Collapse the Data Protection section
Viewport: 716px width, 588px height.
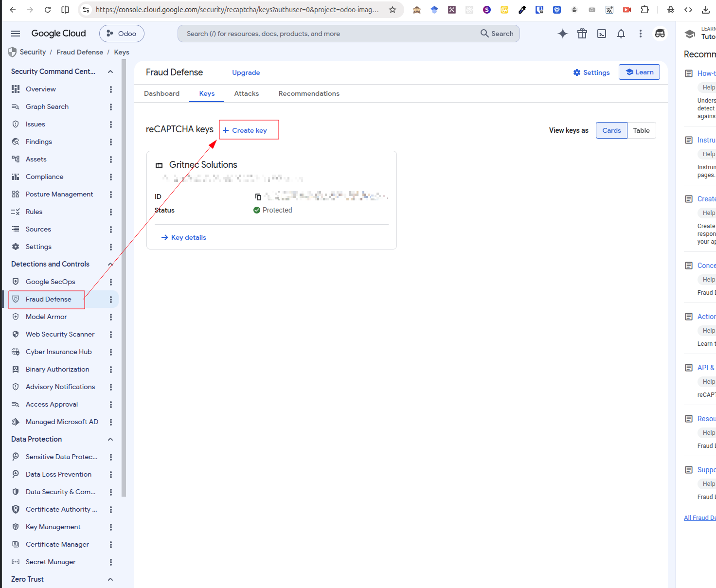click(110, 439)
